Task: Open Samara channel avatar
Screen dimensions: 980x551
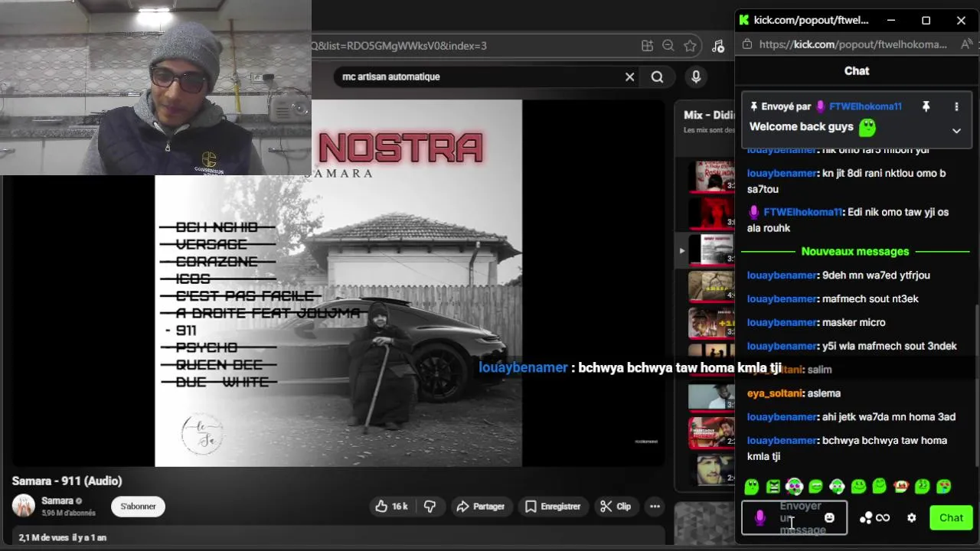Action: point(24,506)
